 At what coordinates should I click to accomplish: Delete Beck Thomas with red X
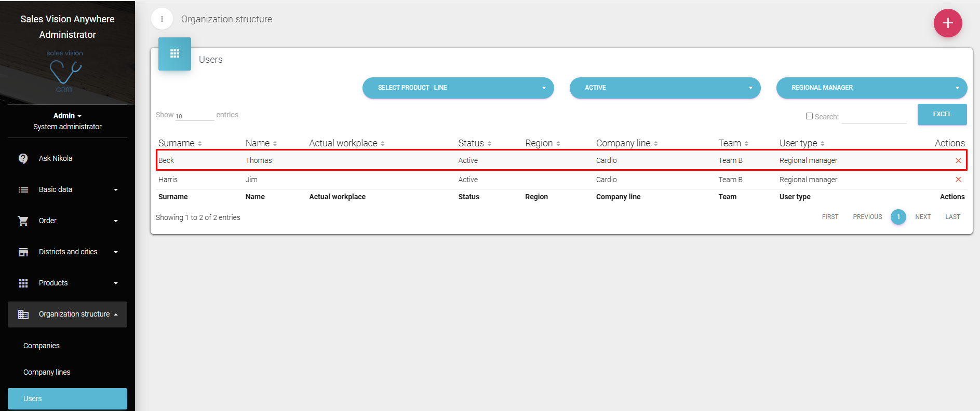coord(958,161)
